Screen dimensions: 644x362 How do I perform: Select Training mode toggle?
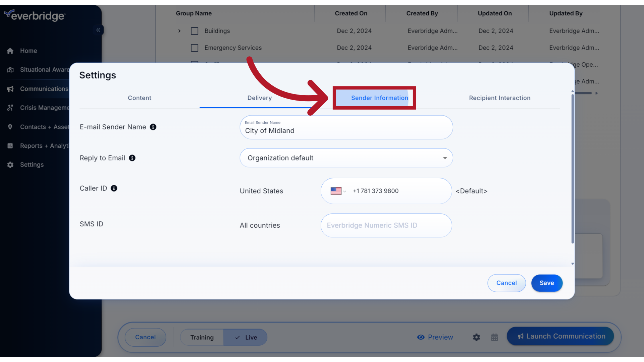click(x=202, y=338)
